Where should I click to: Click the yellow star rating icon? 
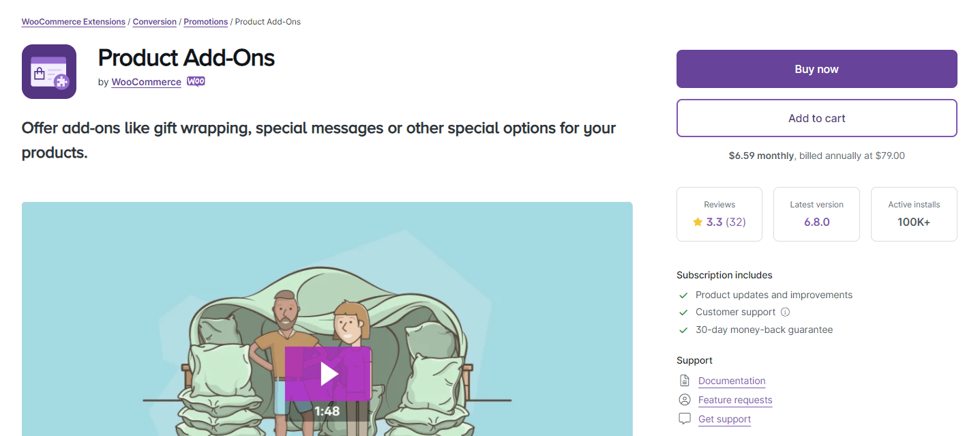click(x=697, y=222)
